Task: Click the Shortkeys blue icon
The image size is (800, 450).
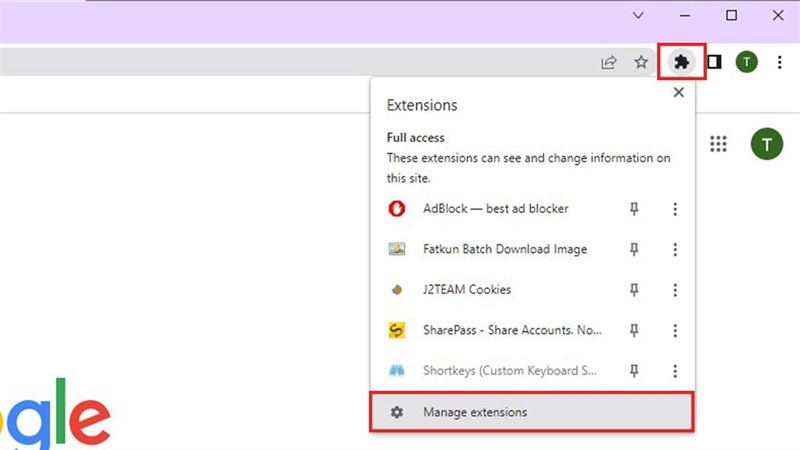Action: point(397,370)
